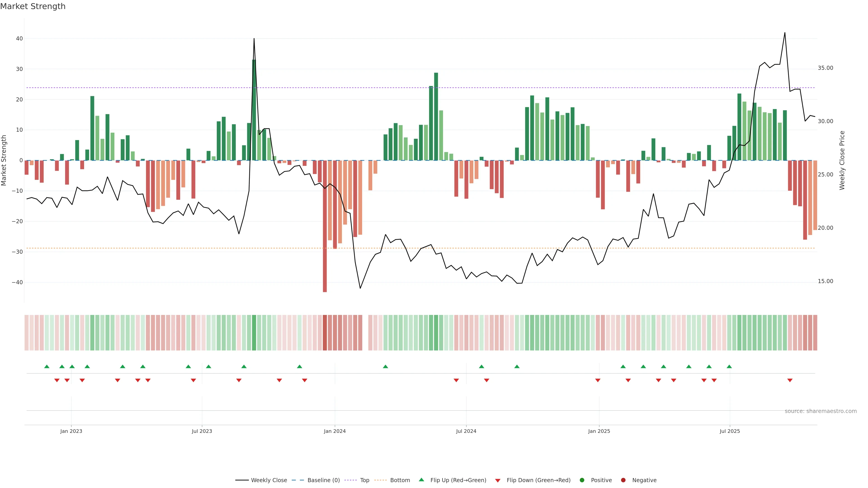Click the Flip Down red triangle legend icon
The height and width of the screenshot is (488, 868).
pyautogui.click(x=498, y=481)
